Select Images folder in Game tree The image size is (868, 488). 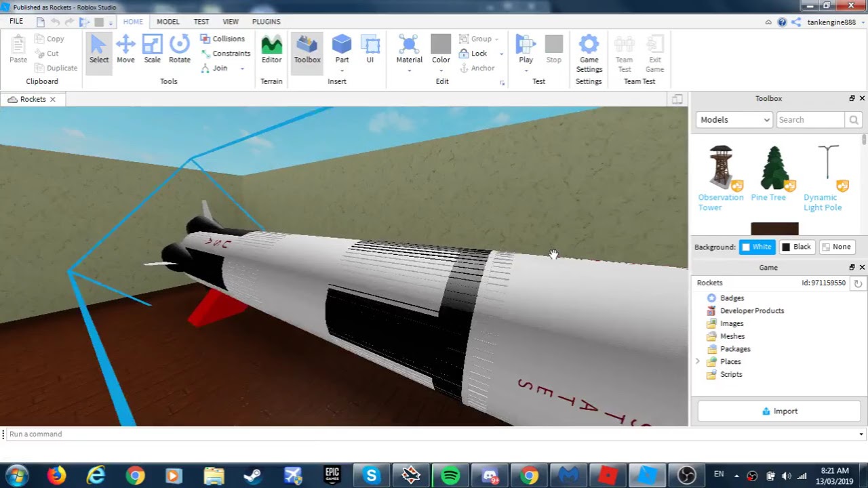coord(725,324)
